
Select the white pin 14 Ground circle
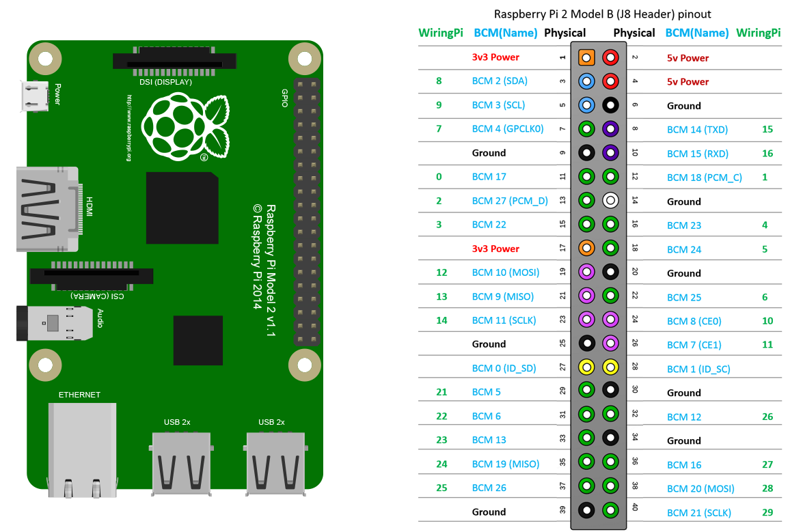click(x=610, y=200)
